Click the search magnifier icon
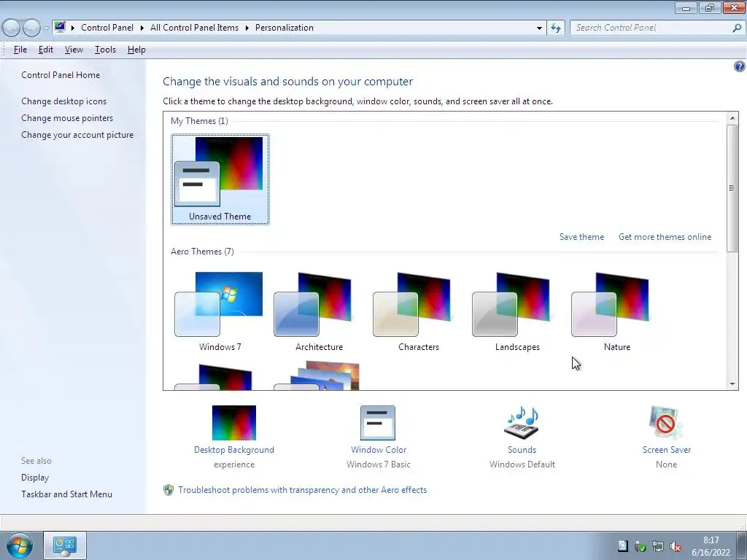This screenshot has height=560, width=747. 737,28
